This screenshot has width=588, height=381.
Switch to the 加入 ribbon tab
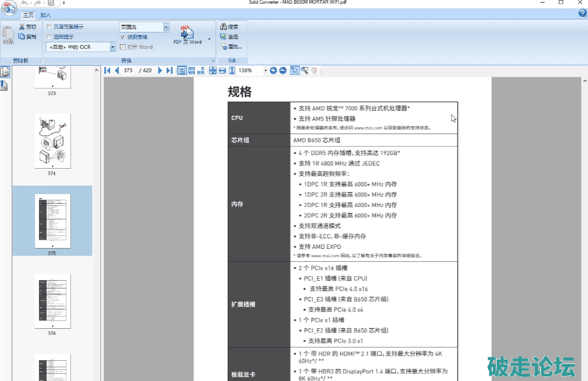coord(46,15)
